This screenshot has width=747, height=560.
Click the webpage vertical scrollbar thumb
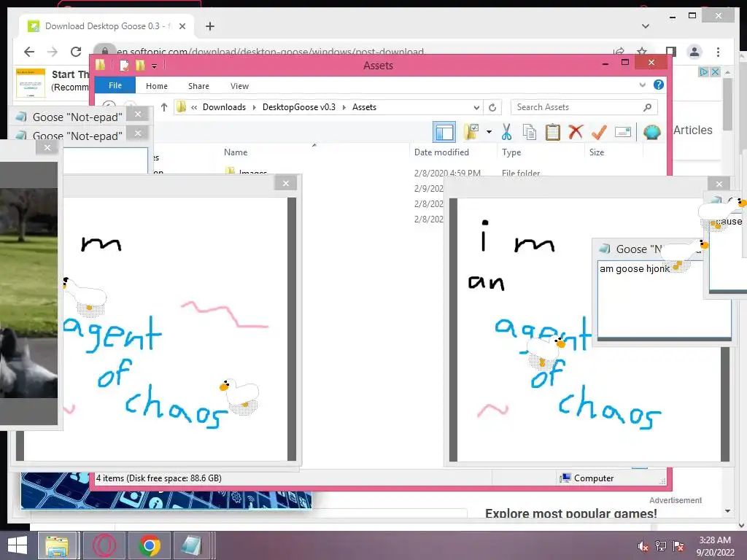click(x=727, y=104)
